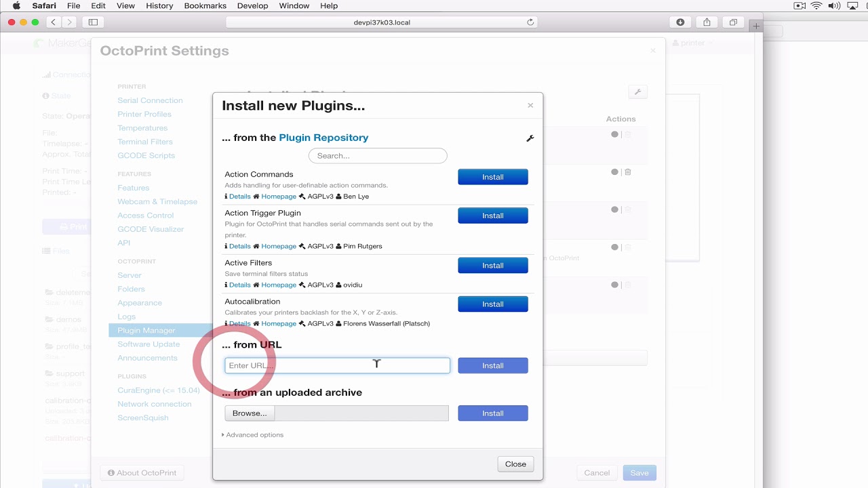Select Software Update in settings sidebar

pos(149,344)
